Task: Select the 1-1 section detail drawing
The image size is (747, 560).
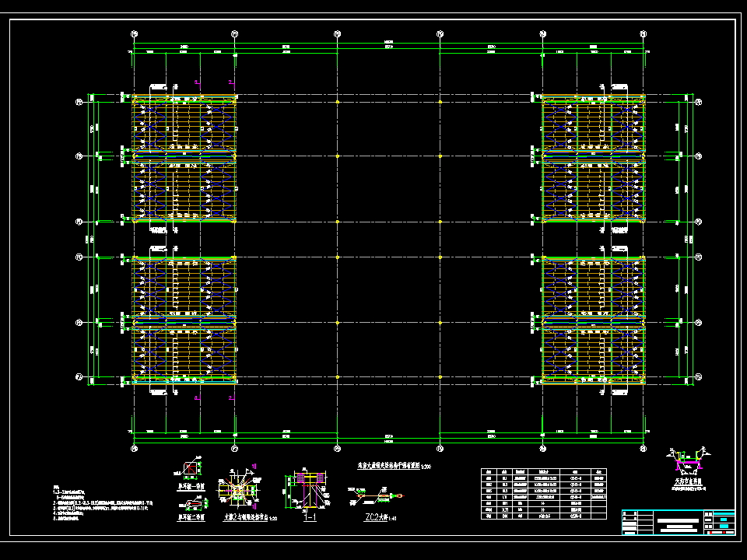Action: (307, 490)
